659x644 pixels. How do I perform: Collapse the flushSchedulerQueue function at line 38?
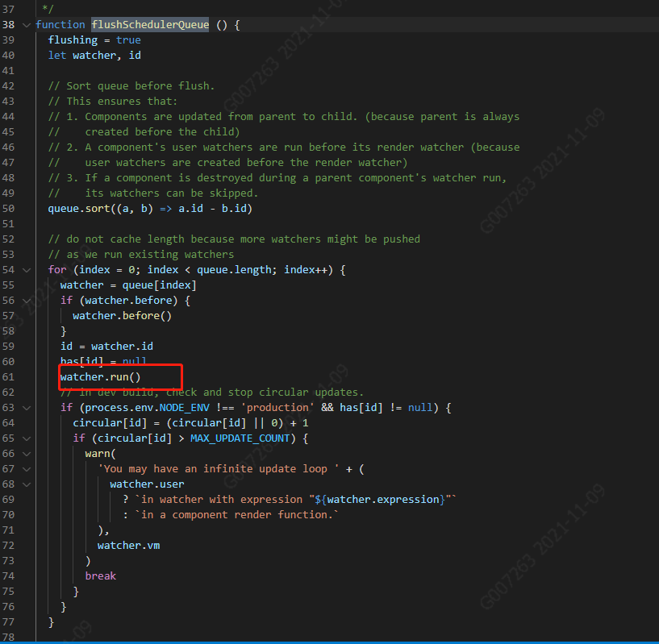[27, 25]
